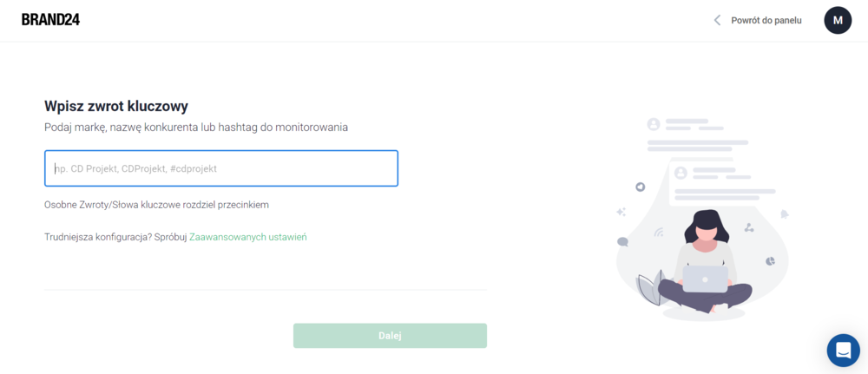Click the top profile avatar in the illustration
The height and width of the screenshot is (374, 868).
(x=654, y=124)
